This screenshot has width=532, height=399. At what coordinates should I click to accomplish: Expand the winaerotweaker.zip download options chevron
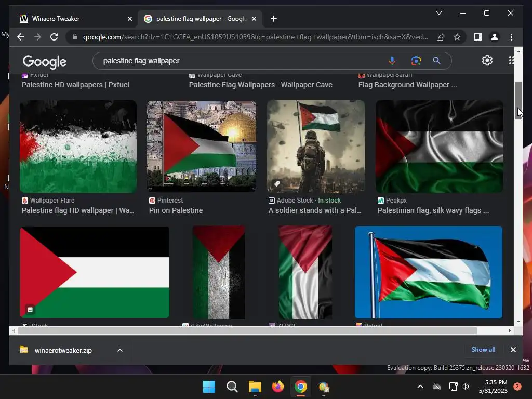120,350
